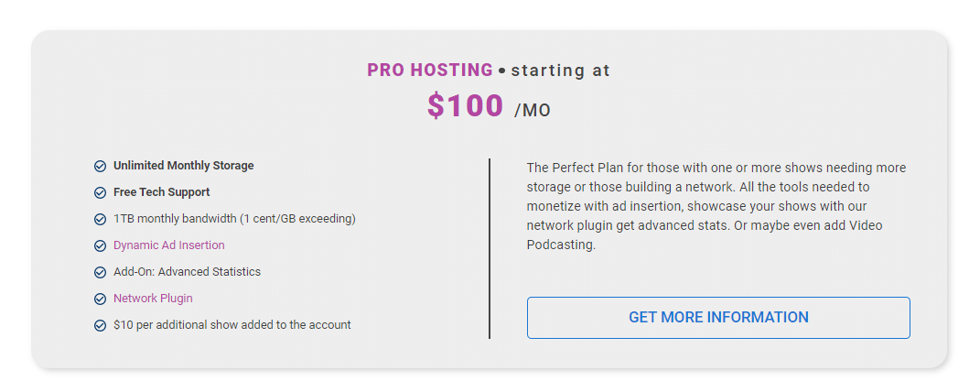Click the Free Tech Support text

coord(161,192)
